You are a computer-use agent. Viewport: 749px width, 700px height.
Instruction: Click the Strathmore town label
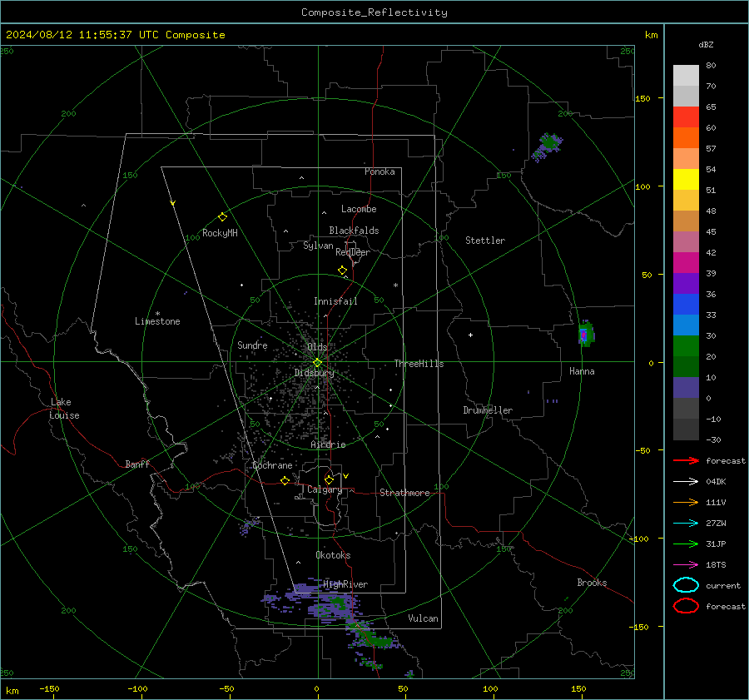[404, 493]
